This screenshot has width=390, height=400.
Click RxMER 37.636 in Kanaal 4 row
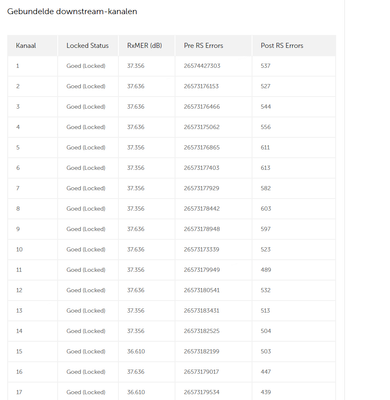(136, 127)
